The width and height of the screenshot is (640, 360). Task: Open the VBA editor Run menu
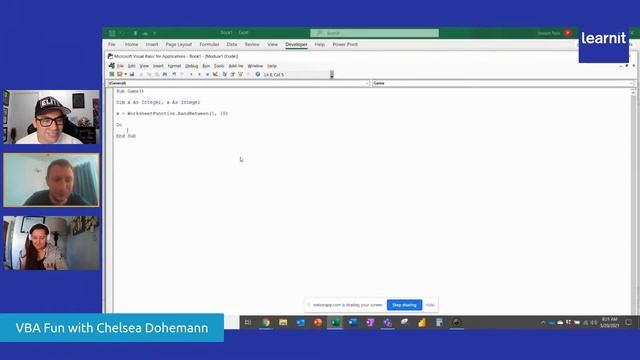click(206, 66)
